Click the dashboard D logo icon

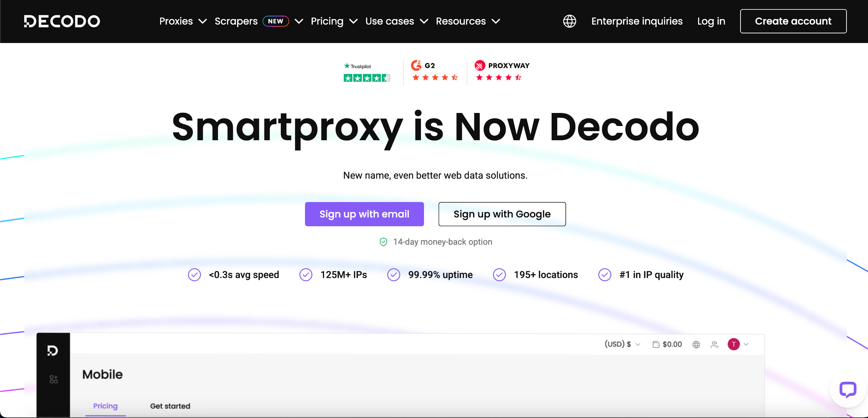[x=53, y=351]
